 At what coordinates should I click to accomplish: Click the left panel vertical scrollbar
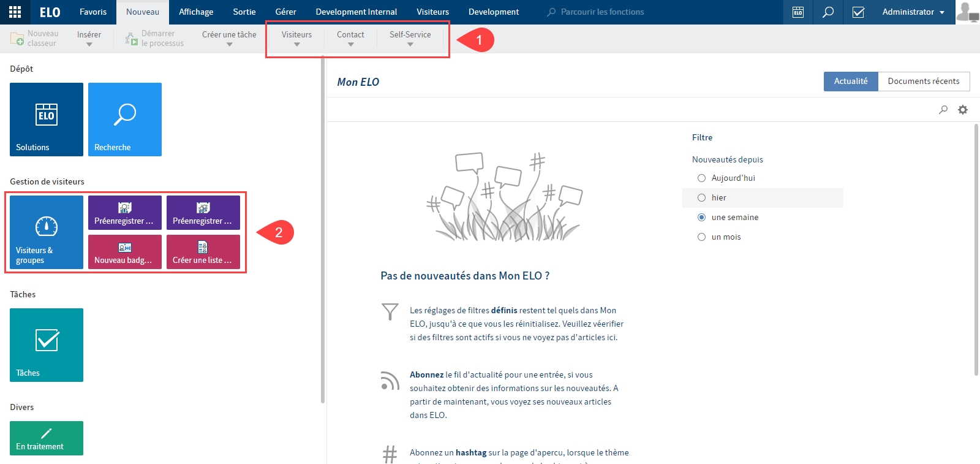(x=323, y=230)
